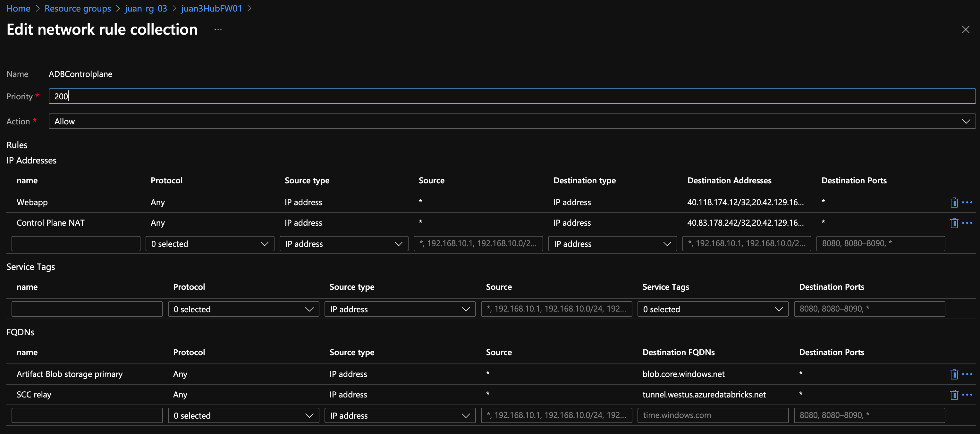Open more options for the Webapp rule

(x=967, y=202)
